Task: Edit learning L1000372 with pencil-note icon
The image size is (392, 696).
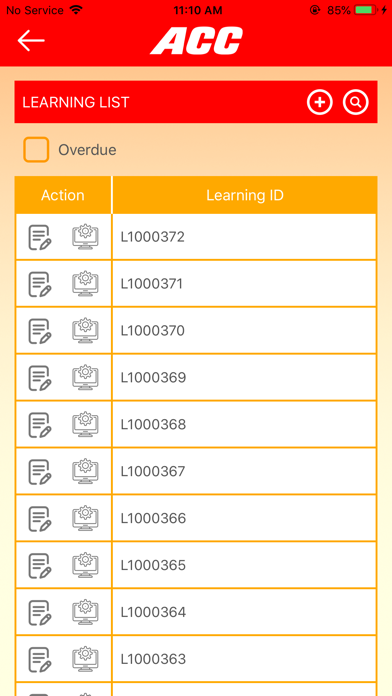Action: [x=40, y=237]
